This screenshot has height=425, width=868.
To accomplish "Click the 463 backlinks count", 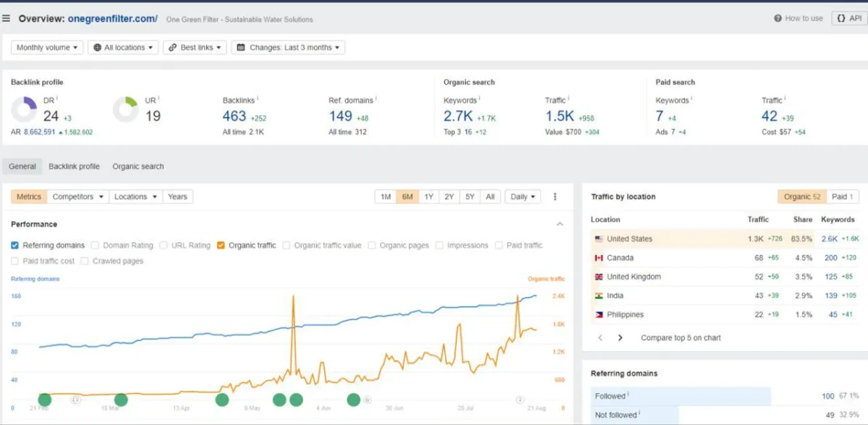I will [234, 116].
